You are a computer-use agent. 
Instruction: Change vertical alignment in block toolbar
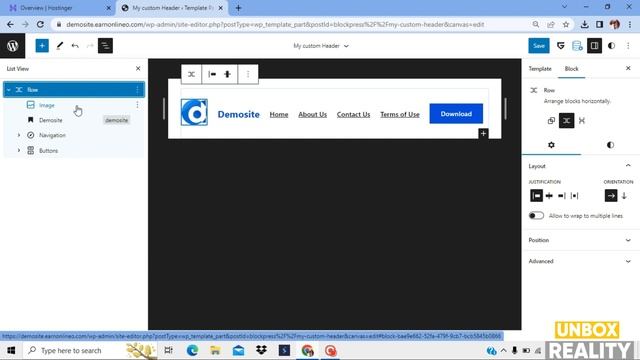[x=227, y=74]
